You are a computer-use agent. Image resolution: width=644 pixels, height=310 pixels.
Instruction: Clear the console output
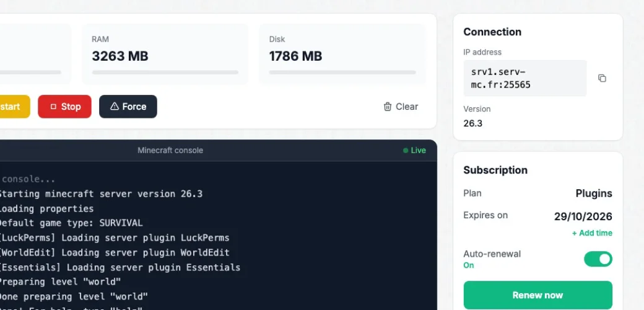pyautogui.click(x=401, y=107)
